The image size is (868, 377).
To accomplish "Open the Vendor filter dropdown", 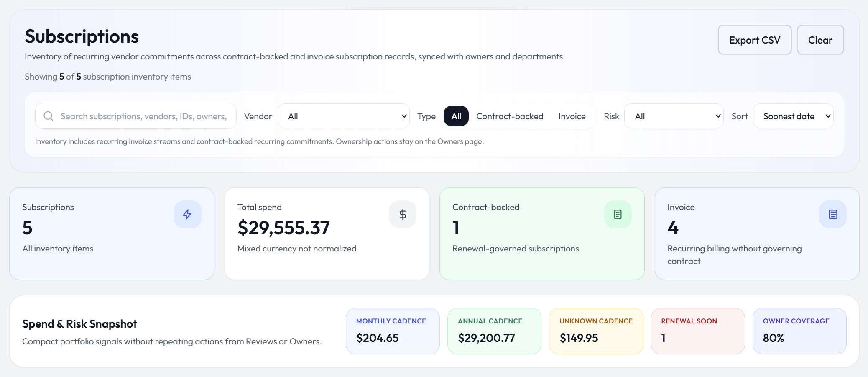I will click(344, 116).
